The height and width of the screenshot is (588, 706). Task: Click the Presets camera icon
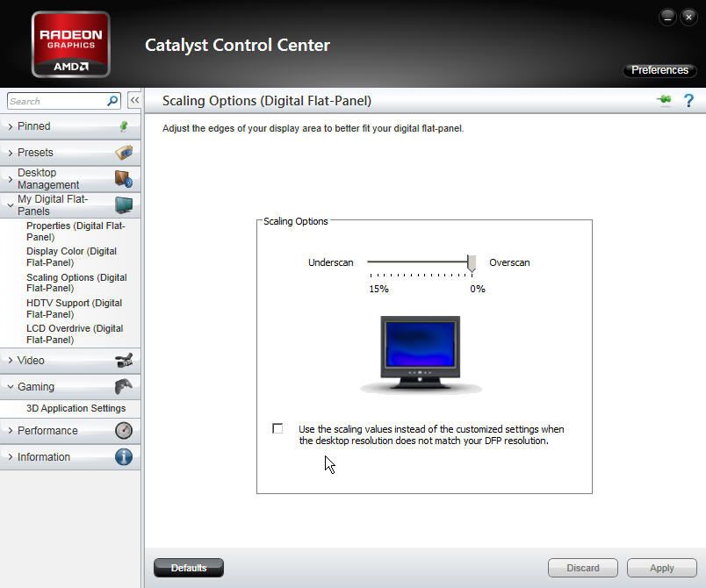click(x=124, y=153)
